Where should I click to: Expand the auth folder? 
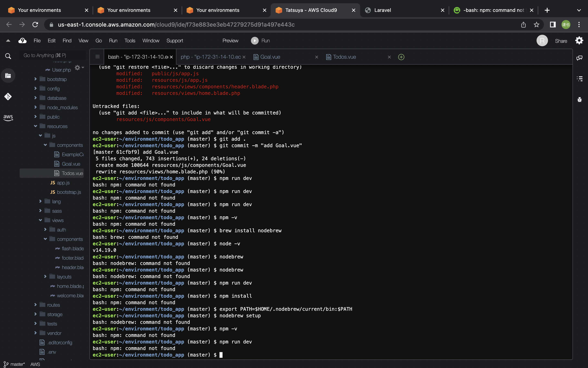tap(45, 230)
